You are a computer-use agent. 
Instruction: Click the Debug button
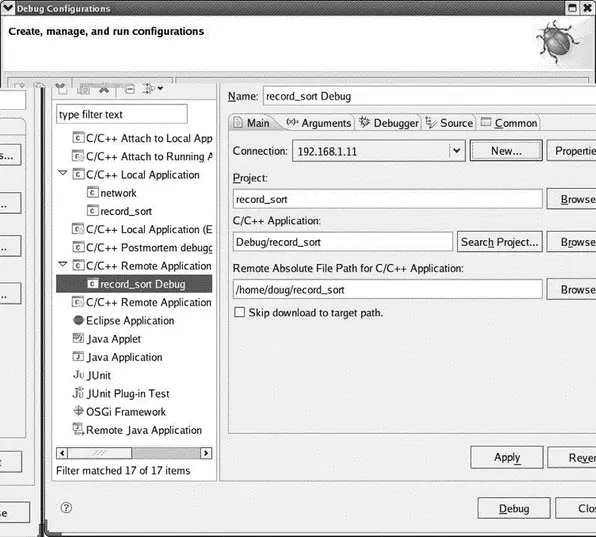point(514,508)
